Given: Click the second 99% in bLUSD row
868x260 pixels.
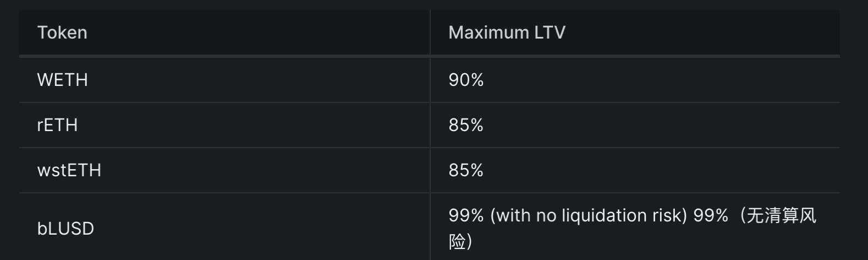Looking at the screenshot, I should 711,215.
